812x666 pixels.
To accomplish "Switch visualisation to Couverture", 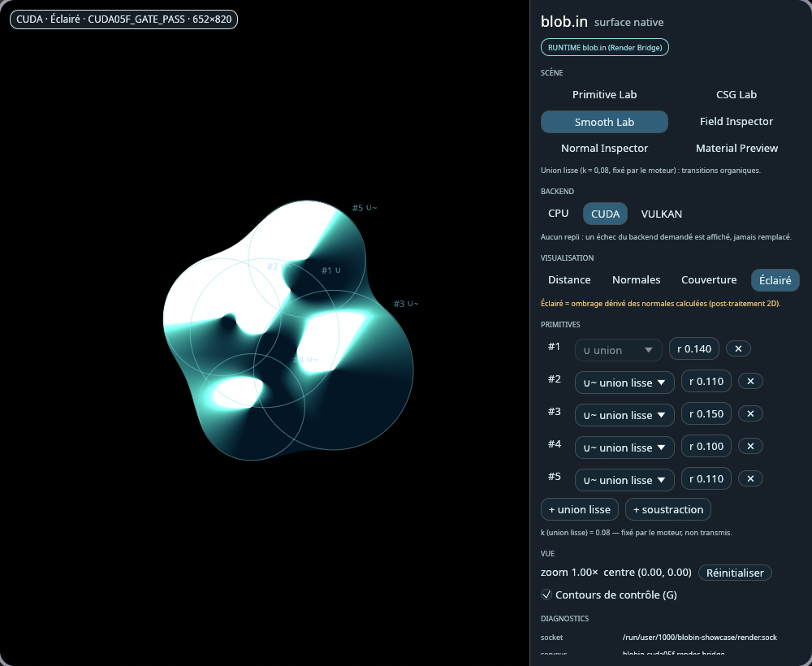I will [709, 279].
